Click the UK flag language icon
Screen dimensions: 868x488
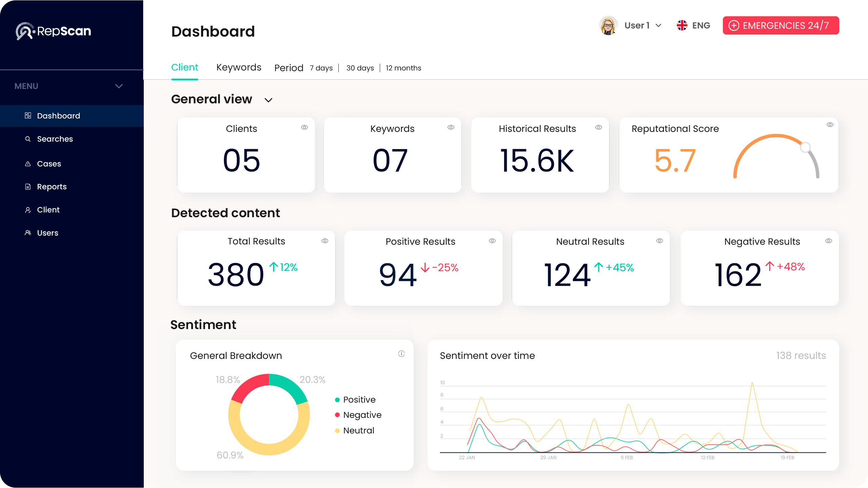[x=682, y=25]
